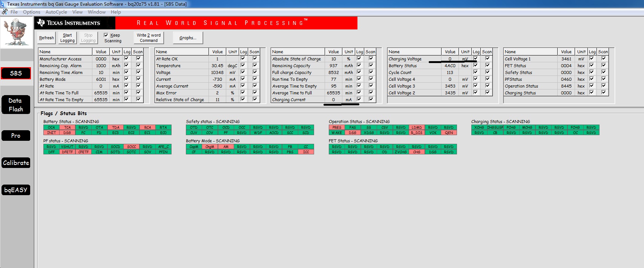
Task: Switch to the SBS screen
Action: tap(16, 73)
